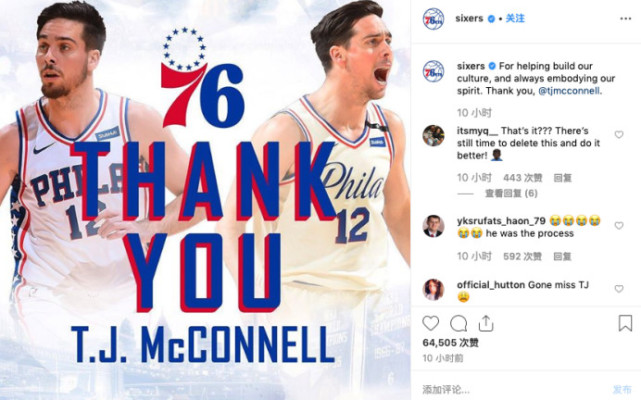The height and width of the screenshot is (400, 641).
Task: Save the post with the bookmark icon
Action: 625,323
